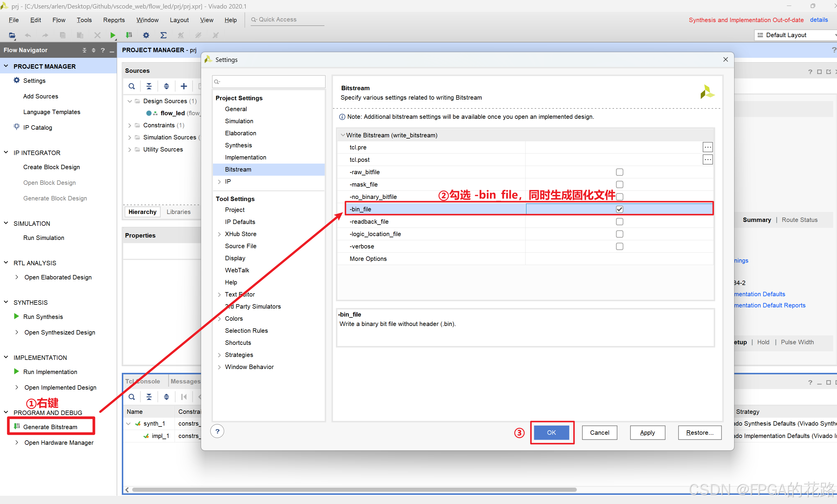Toggle the -no_binary_bitfile checkbox

pos(619,197)
